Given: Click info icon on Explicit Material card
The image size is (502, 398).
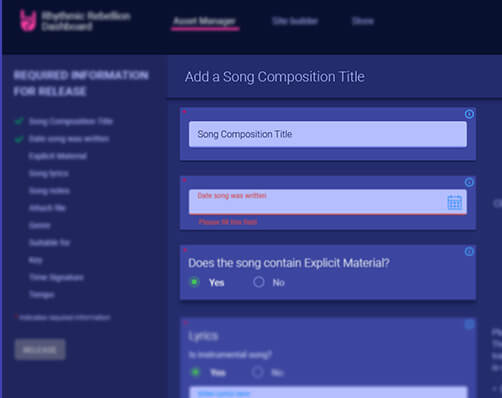Looking at the screenshot, I should click(x=469, y=251).
